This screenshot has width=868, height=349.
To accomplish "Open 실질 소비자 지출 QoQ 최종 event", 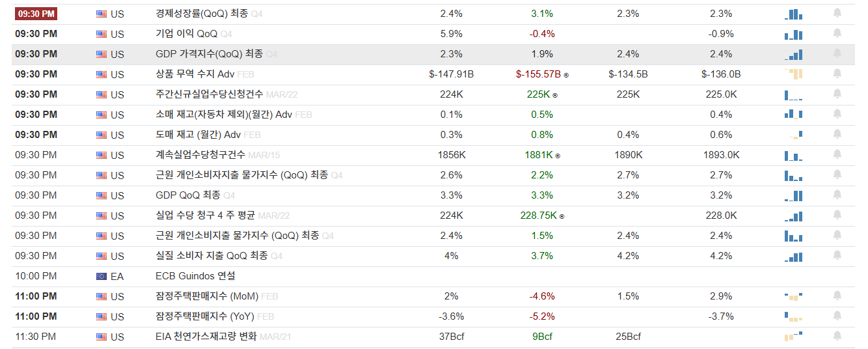I will click(211, 256).
